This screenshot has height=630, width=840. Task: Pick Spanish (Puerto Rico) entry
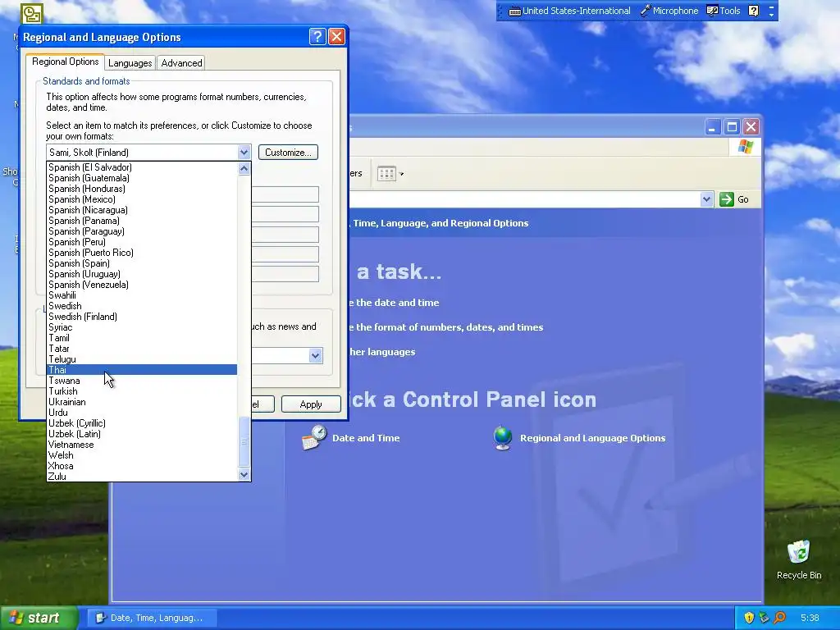coord(142,253)
